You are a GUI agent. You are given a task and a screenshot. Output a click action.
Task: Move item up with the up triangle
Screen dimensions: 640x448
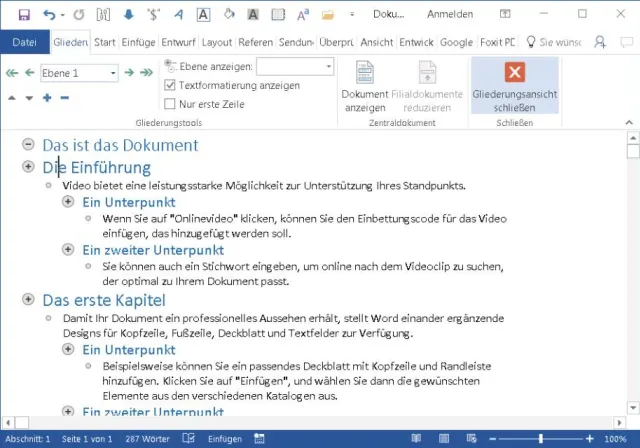coord(11,98)
